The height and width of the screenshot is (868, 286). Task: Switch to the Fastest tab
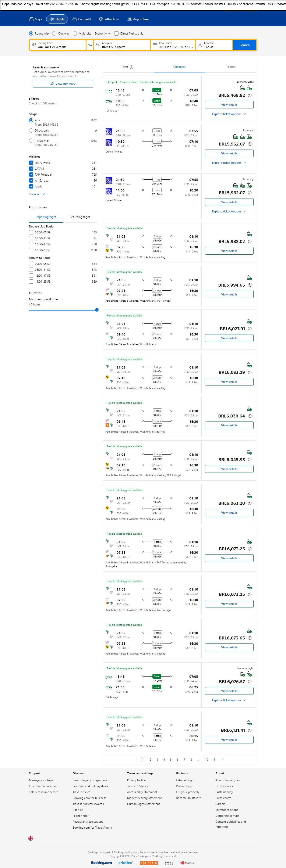coord(231,67)
